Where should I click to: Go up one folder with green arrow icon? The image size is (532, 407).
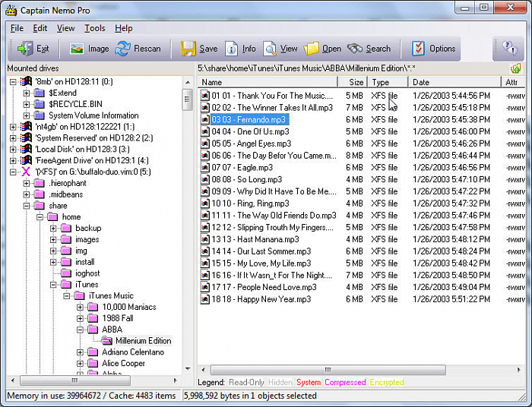click(x=515, y=68)
